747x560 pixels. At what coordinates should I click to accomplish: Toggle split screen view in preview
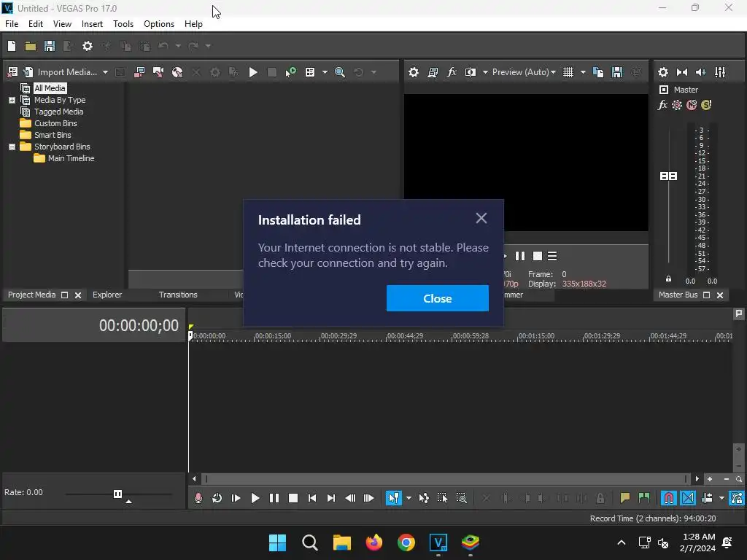[471, 72]
